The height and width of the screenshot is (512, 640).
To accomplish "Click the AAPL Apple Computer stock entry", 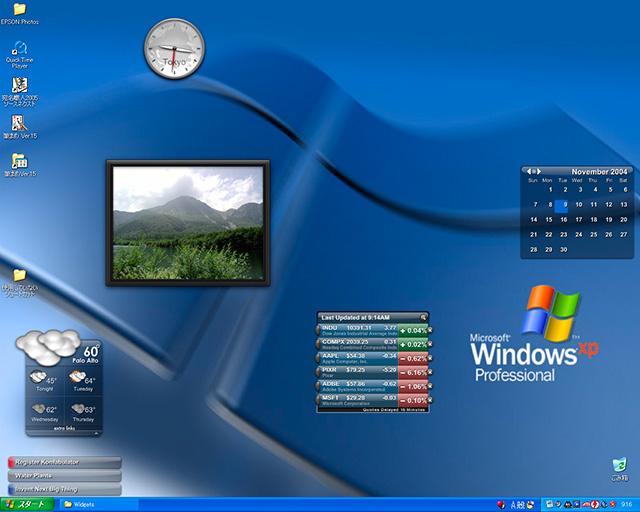I will [x=358, y=358].
